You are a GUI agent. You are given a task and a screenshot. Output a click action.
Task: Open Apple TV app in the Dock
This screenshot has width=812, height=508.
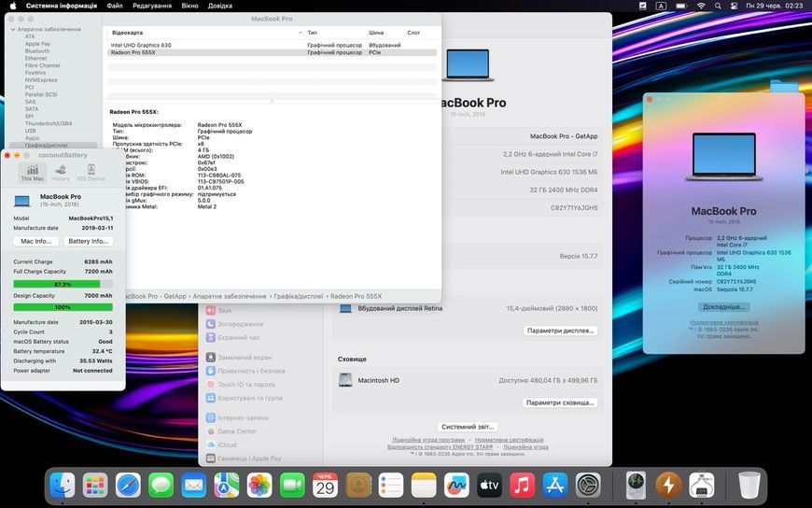[x=489, y=486]
